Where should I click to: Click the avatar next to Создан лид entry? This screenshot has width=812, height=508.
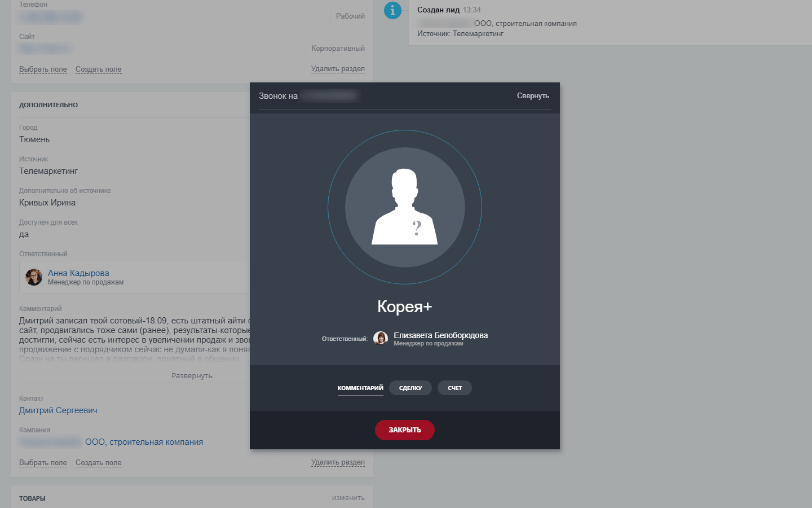(x=392, y=10)
